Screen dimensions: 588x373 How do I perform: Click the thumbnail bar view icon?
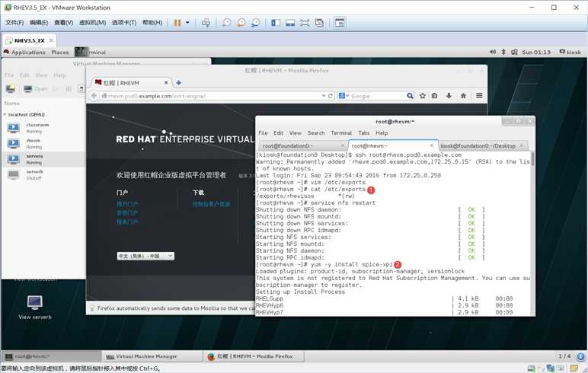290,23
